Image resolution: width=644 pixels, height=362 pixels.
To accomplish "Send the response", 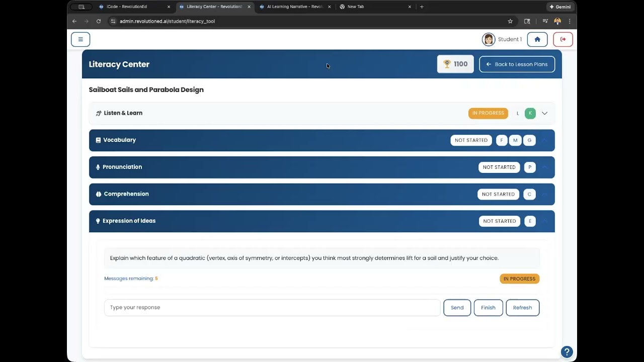I will (457, 308).
